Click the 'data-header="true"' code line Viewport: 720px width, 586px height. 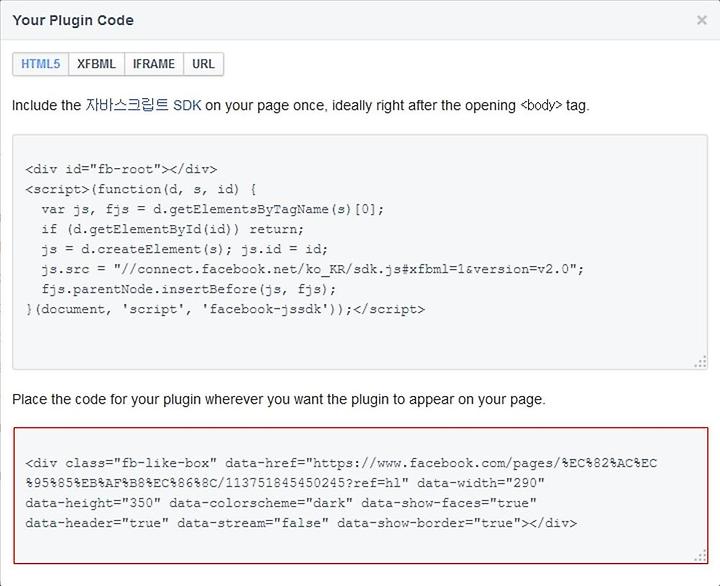click(301, 524)
